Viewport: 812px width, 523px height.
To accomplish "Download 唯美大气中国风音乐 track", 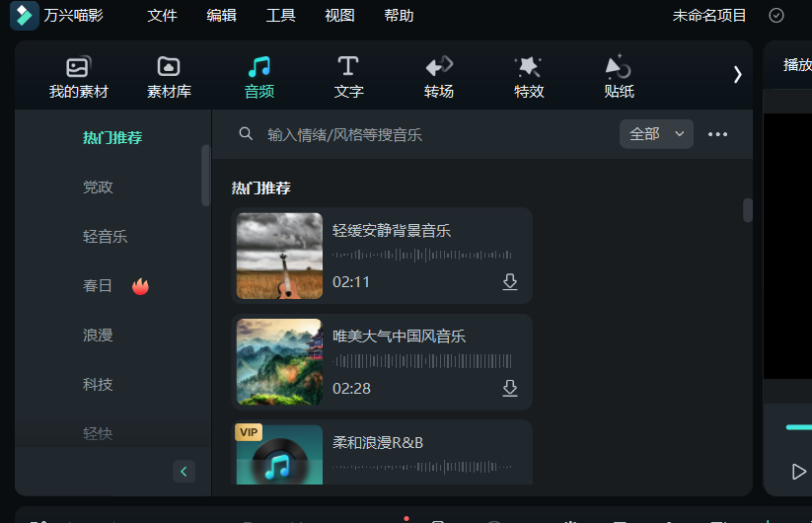I will pos(510,388).
